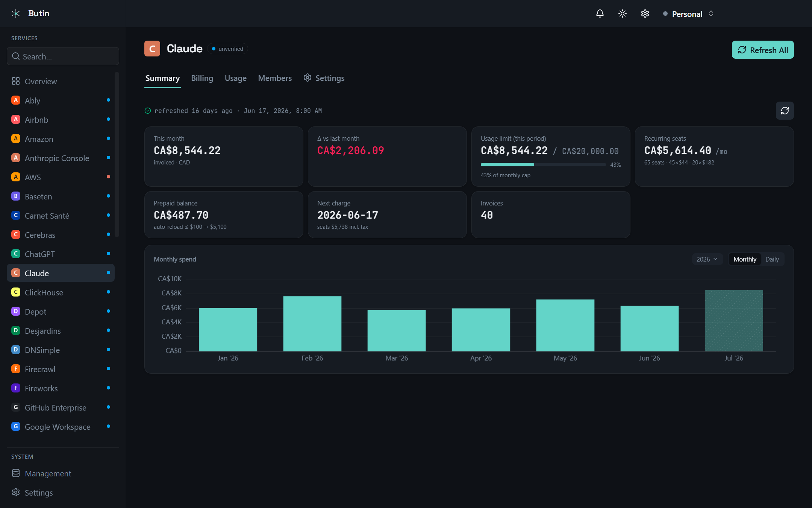Click the Cerebras service icon
812x508 pixels.
(x=16, y=234)
